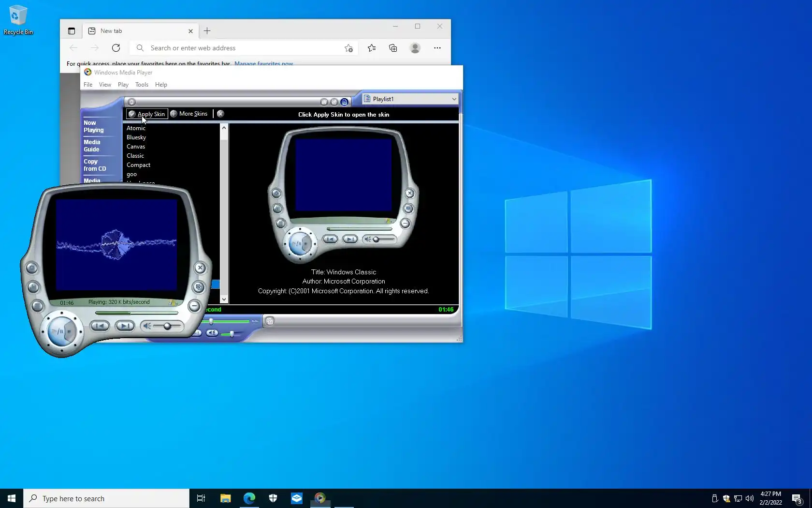812x508 pixels.
Task: Minimize the floating skin player
Action: (x=194, y=306)
